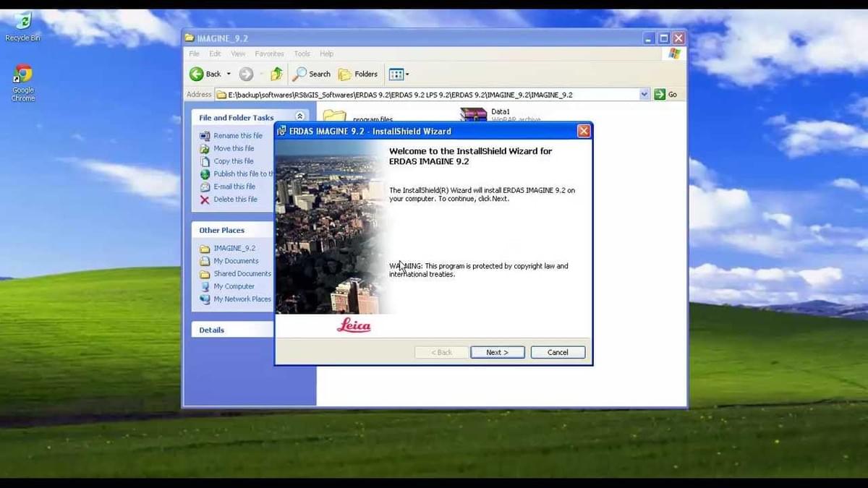Open Search in the Explorer toolbar

click(312, 74)
